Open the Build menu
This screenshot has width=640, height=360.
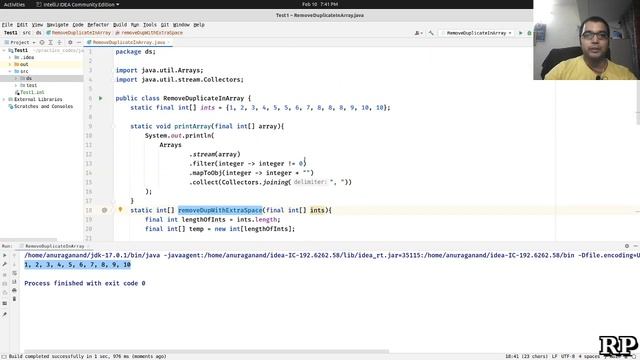120,25
